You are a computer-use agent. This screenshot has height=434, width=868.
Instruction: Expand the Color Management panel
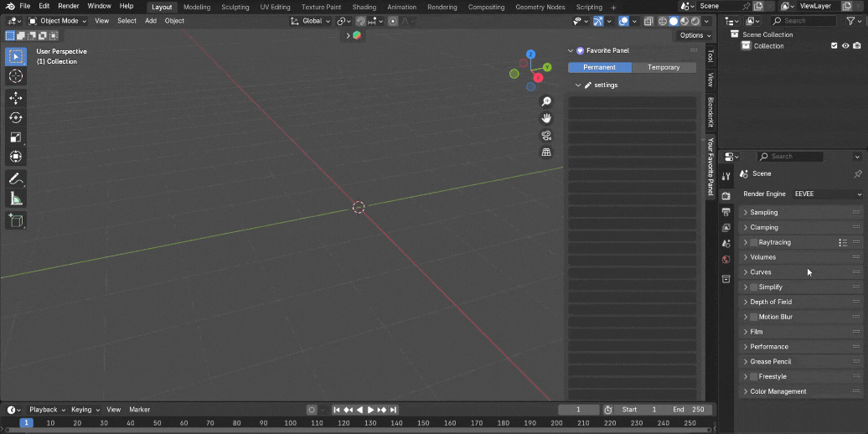tap(801, 392)
